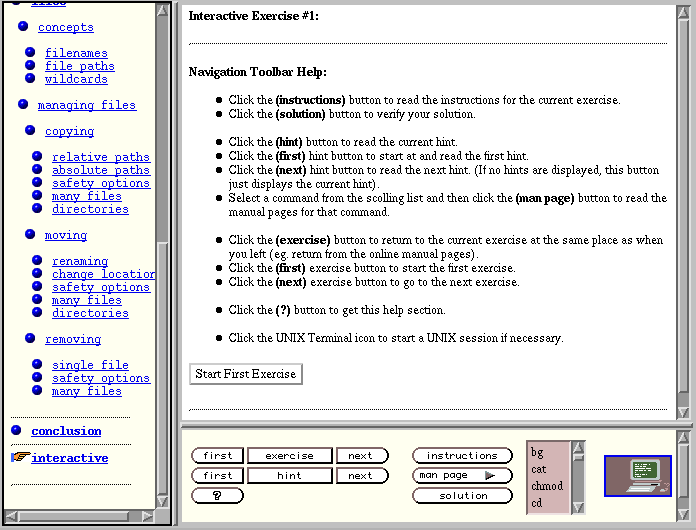Click the pointing hand icon beside interactive
This screenshot has width=696, height=530.
19,457
